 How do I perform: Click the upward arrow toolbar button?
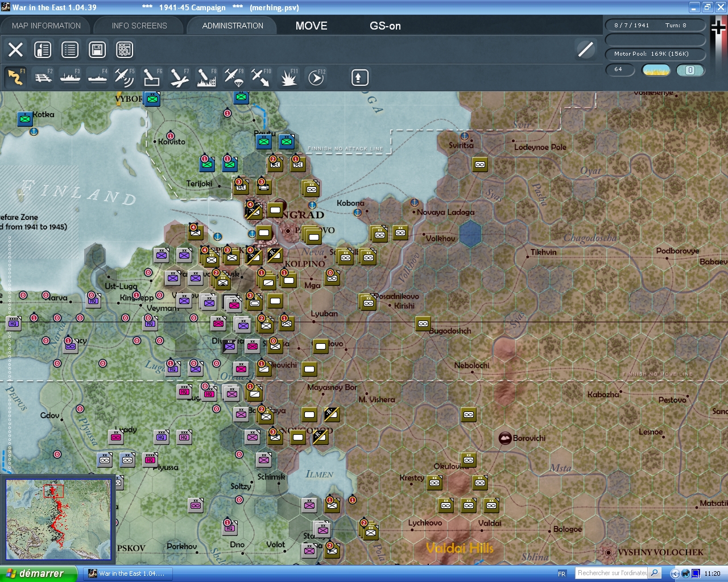coord(359,77)
